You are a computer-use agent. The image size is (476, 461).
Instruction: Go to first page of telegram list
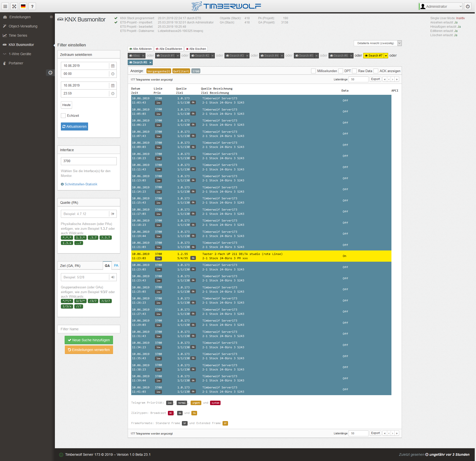pyautogui.click(x=385, y=79)
